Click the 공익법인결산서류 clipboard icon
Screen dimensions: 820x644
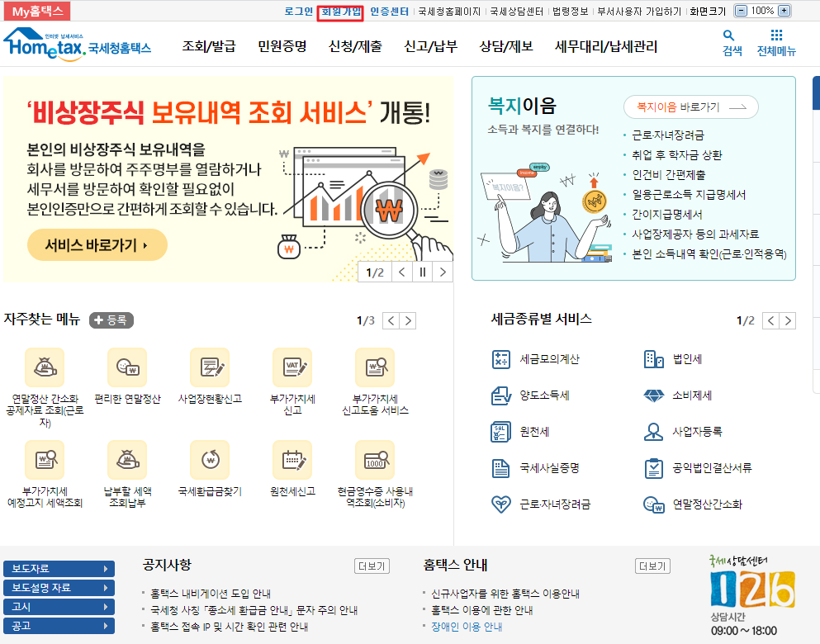[654, 468]
